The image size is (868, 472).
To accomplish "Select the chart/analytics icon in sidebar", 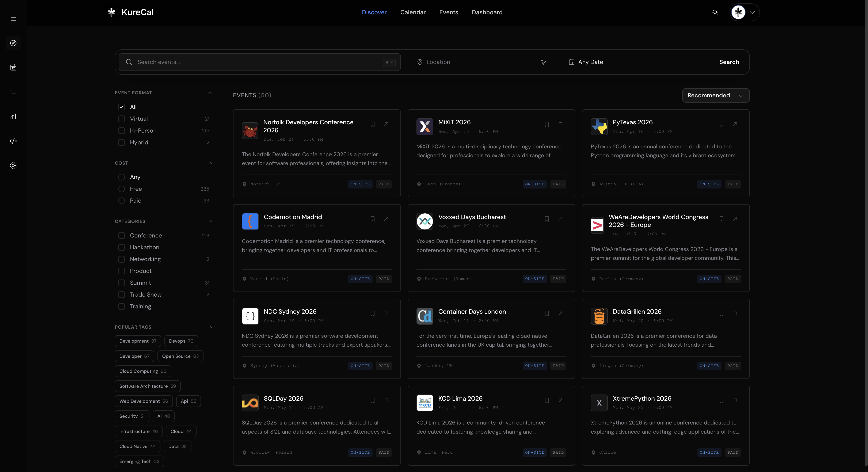I will click(13, 116).
